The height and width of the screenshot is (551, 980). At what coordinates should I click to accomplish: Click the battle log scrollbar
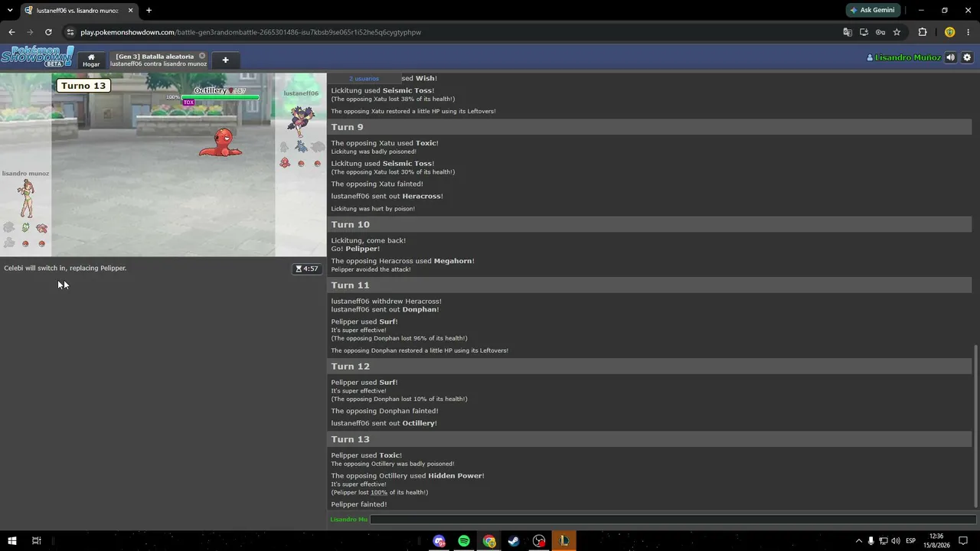[x=975, y=425]
